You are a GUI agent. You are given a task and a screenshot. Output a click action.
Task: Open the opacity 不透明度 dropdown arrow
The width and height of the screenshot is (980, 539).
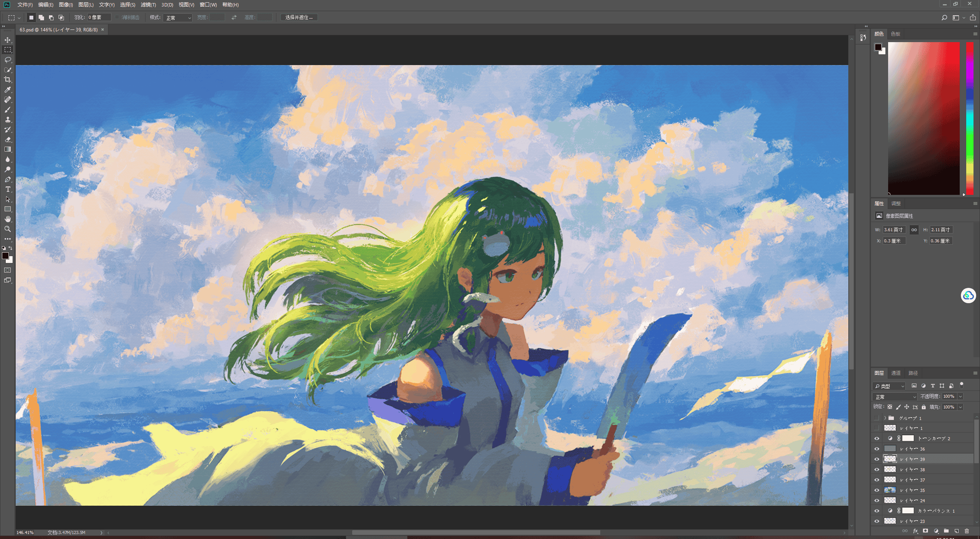coord(960,397)
